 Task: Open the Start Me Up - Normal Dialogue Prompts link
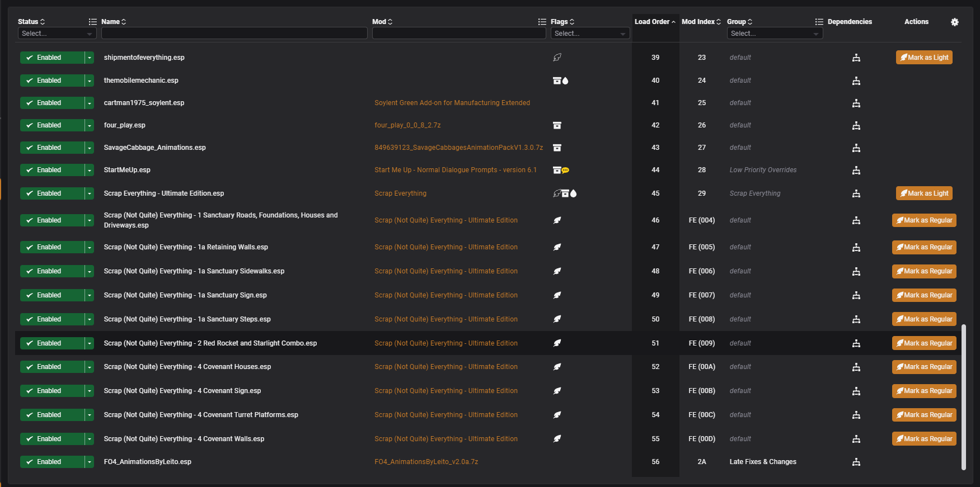456,170
